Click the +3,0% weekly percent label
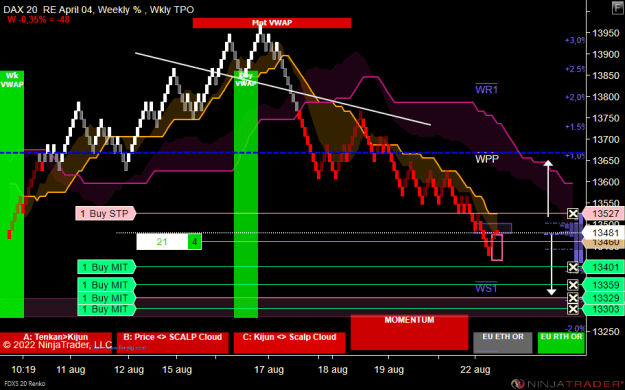Viewport: 625px width, 390px height. pyautogui.click(x=575, y=40)
